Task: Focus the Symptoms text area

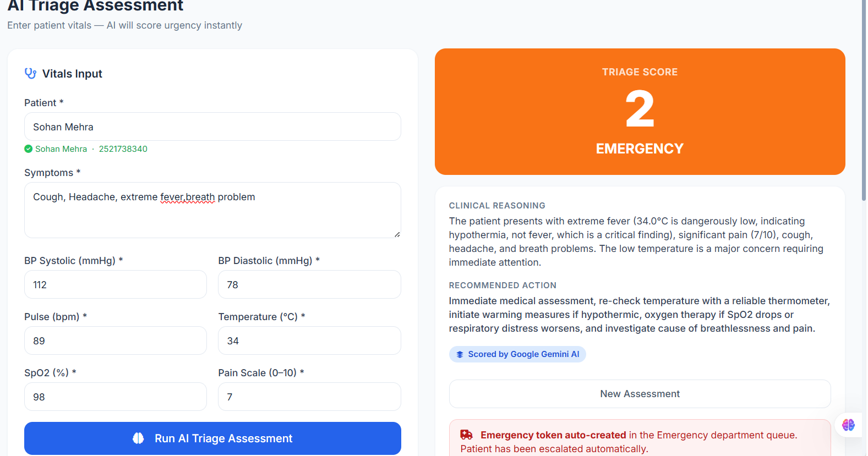Action: coord(212,210)
